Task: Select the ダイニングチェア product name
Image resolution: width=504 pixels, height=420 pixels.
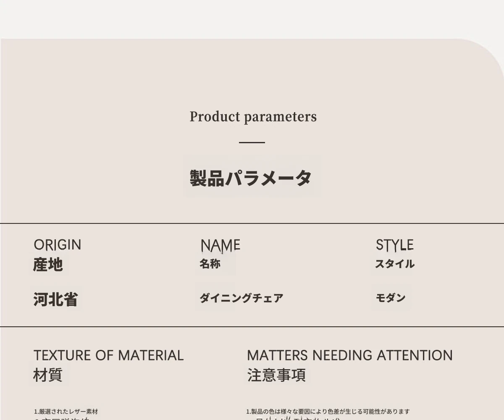Action: [x=241, y=298]
